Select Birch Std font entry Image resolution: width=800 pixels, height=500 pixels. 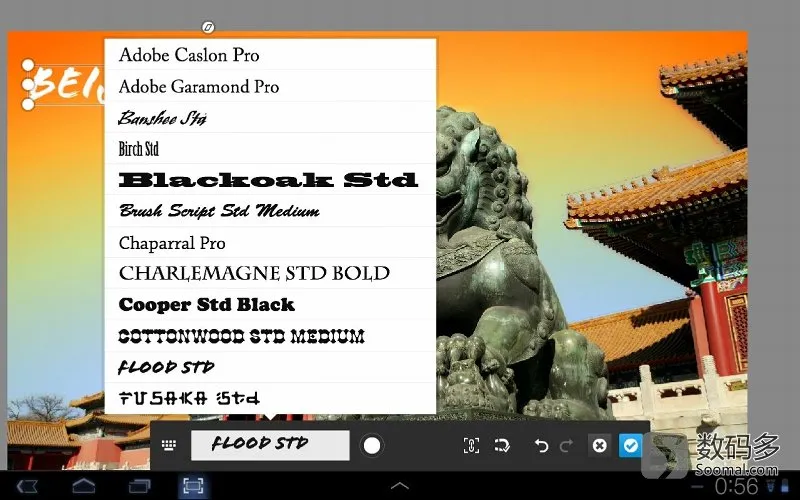tap(270, 148)
